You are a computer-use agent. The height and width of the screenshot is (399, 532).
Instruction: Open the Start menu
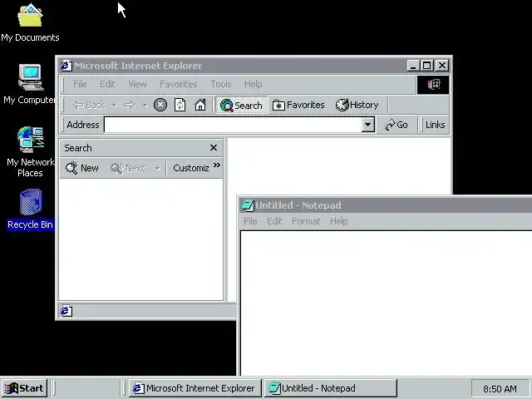[x=24, y=388]
